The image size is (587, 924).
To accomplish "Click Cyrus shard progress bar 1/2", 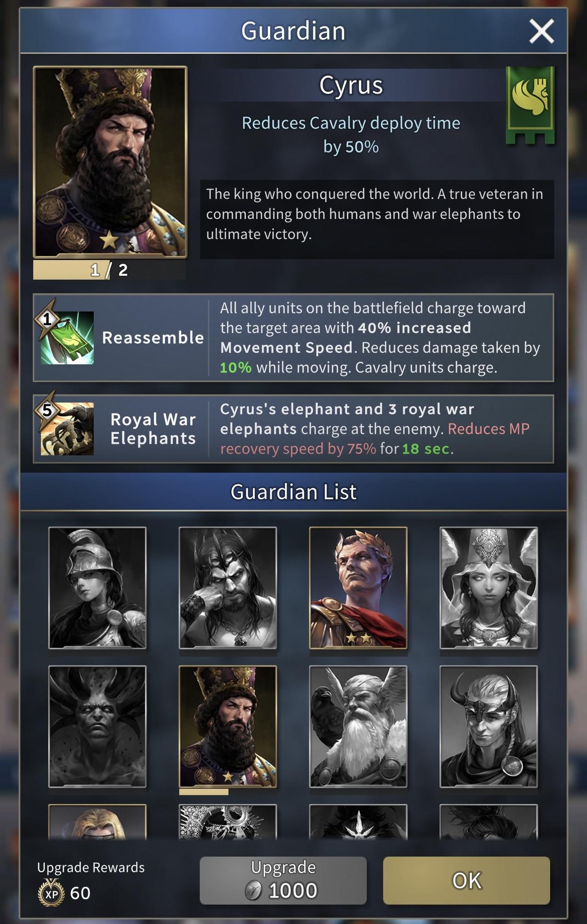I will (x=109, y=270).
